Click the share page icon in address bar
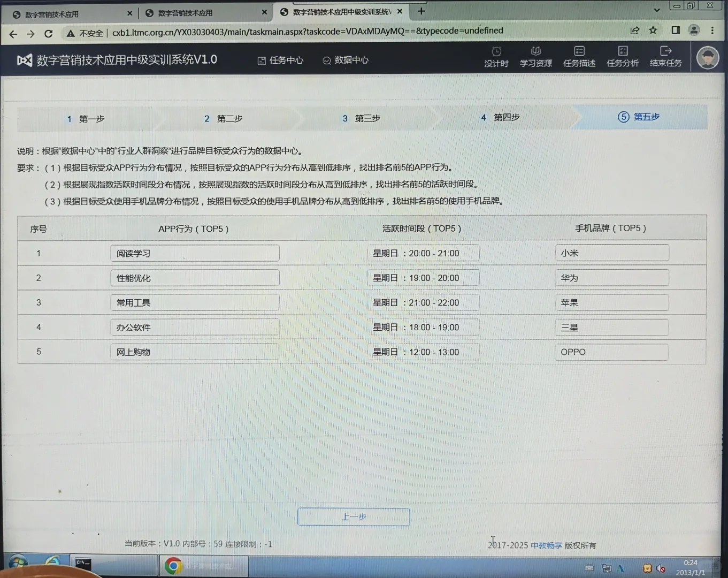 coord(635,31)
